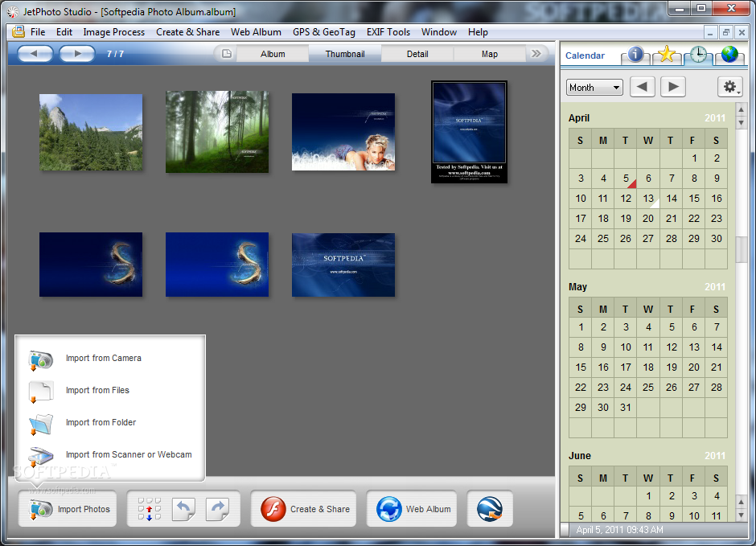The image size is (756, 546).
Task: Open the Help menu
Action: click(478, 32)
